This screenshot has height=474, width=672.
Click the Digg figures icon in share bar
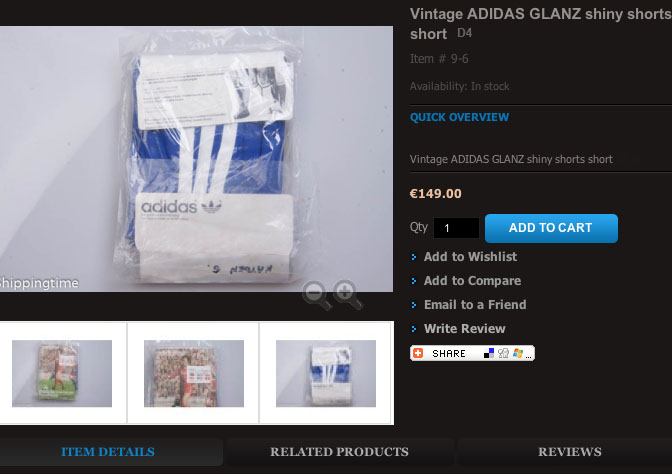coord(503,353)
